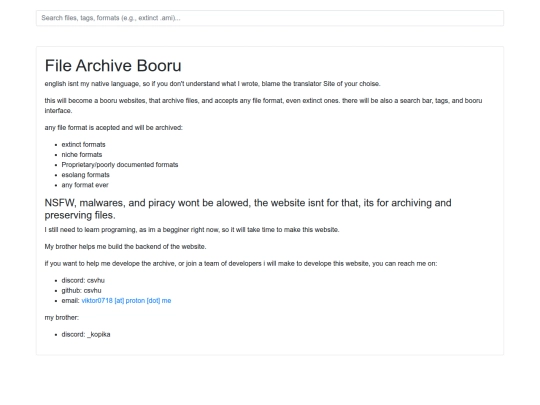Click the any file format is acepted line
This screenshot has width=540, height=405.
114,128
